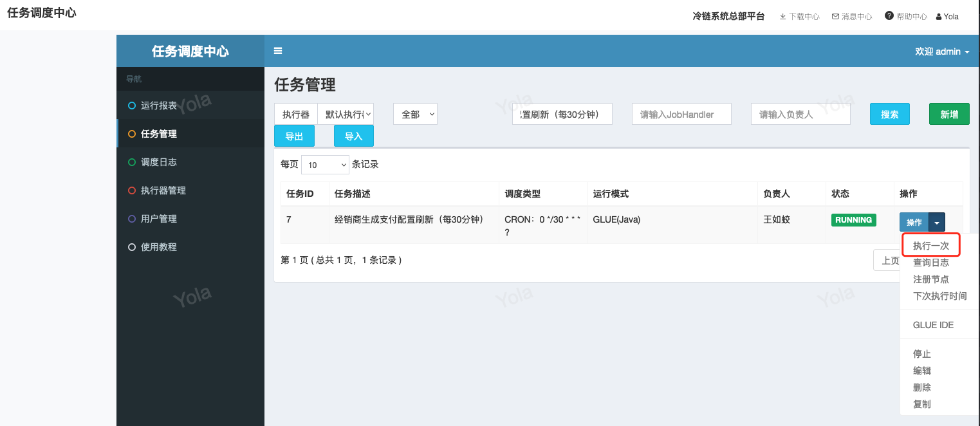The image size is (980, 426).
Task: Open the 全部 status filter dropdown
Action: [415, 114]
